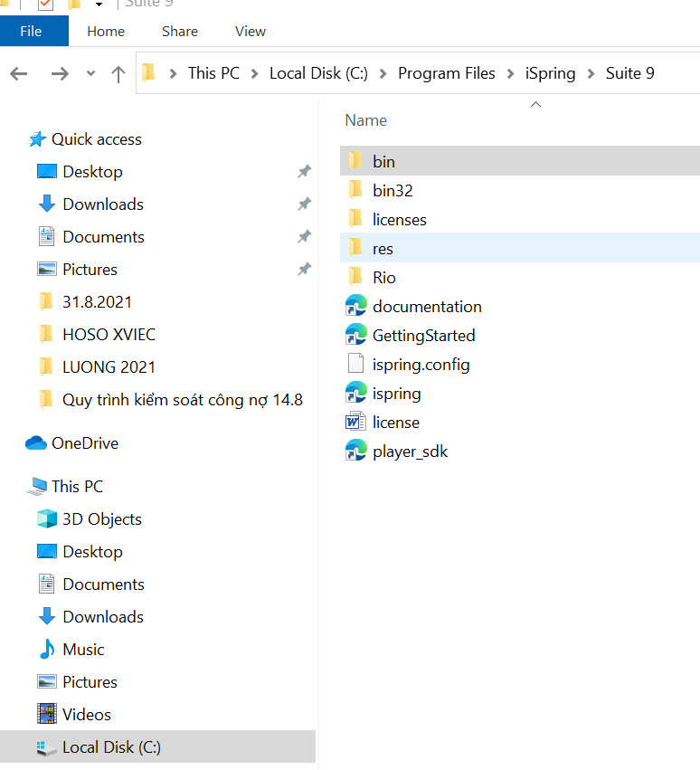The height and width of the screenshot is (770, 700).
Task: Unpin icon next to Quick access Desktop
Action: 305,171
